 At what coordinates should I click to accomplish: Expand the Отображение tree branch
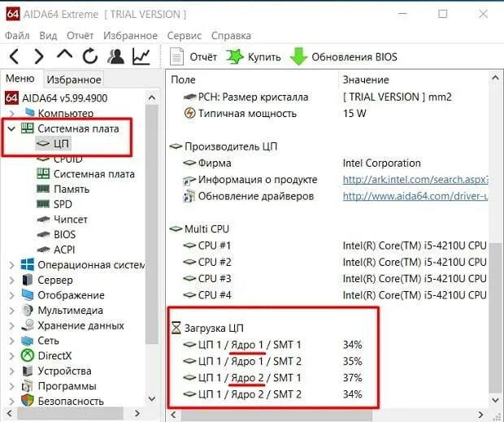(x=11, y=295)
